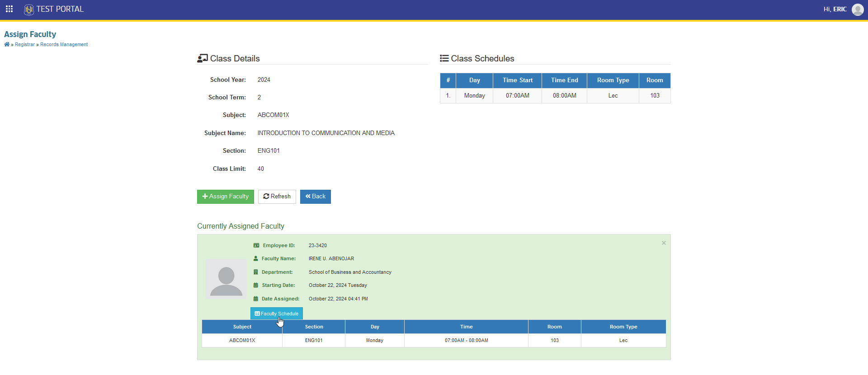Click the Subject column header in faculty table

point(242,327)
